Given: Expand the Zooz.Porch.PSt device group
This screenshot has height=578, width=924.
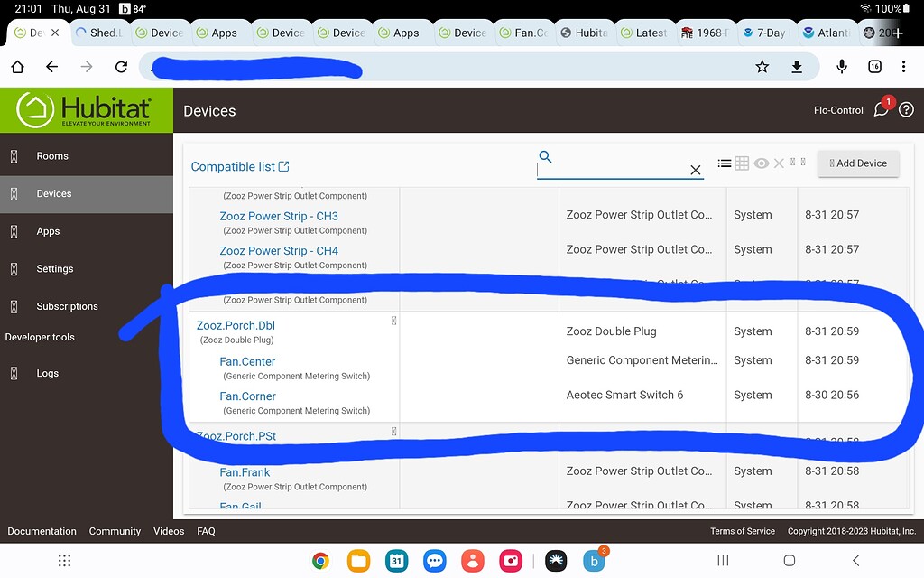Looking at the screenshot, I should click(x=394, y=432).
